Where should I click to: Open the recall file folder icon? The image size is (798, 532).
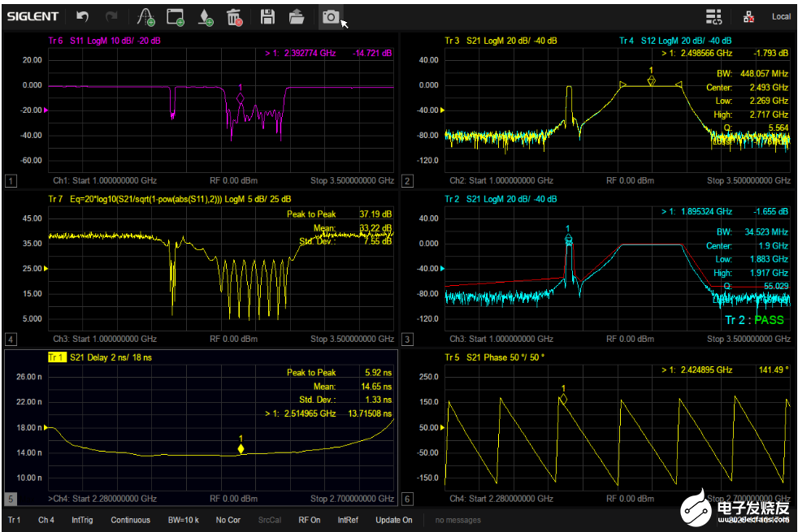296,17
